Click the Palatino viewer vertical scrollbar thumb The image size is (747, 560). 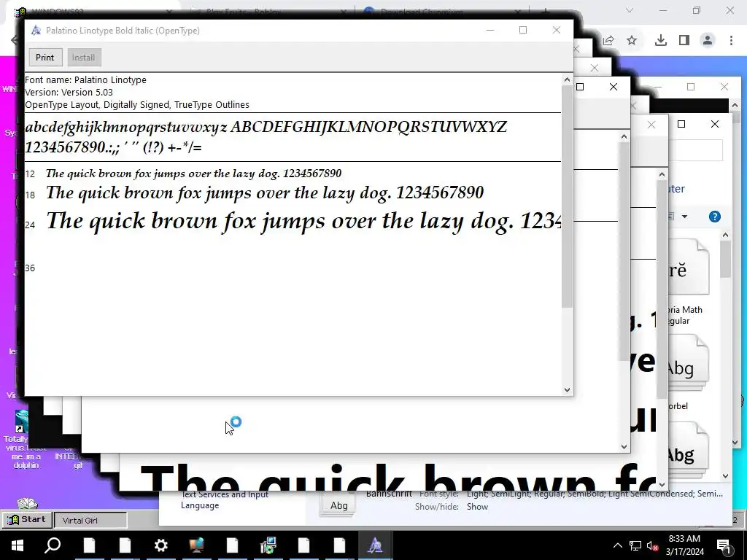(567, 196)
